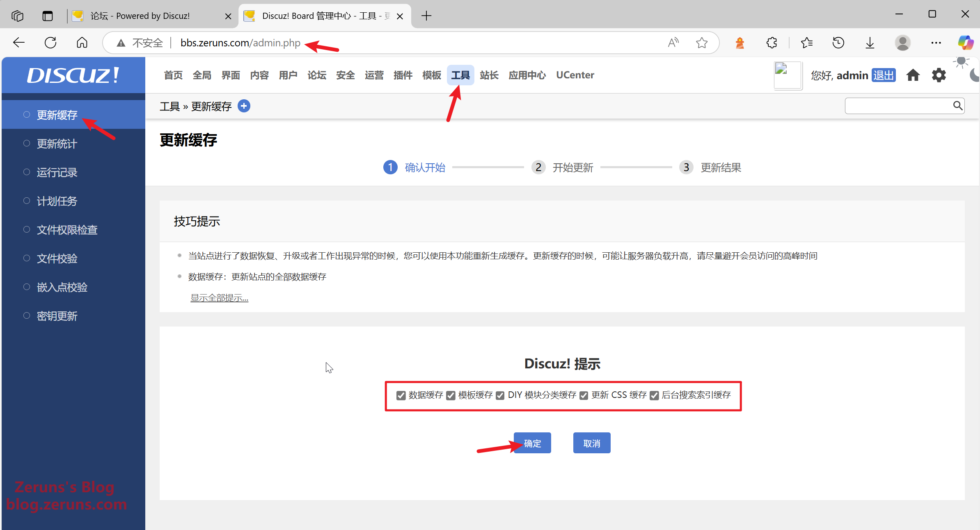Go to site home via house icon
The image size is (980, 530).
pyautogui.click(x=913, y=75)
